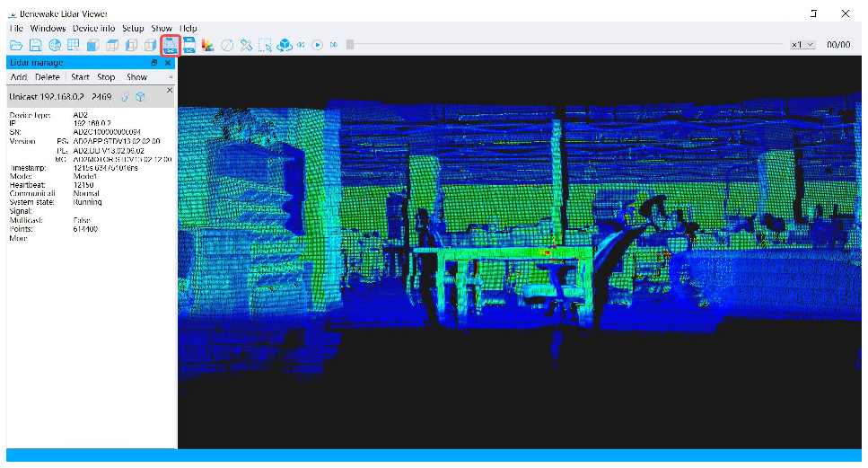Click the cube icon beside Unicast 192.168.0.2
The height and width of the screenshot is (468, 868).
click(x=141, y=97)
